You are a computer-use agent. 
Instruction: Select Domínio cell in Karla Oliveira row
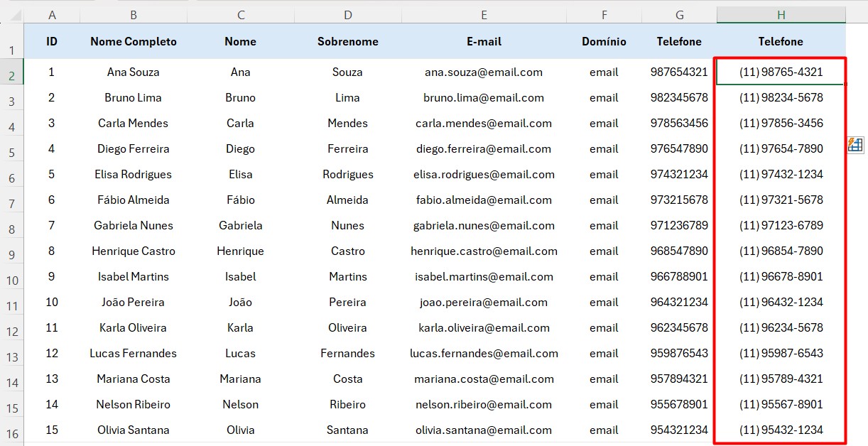604,327
